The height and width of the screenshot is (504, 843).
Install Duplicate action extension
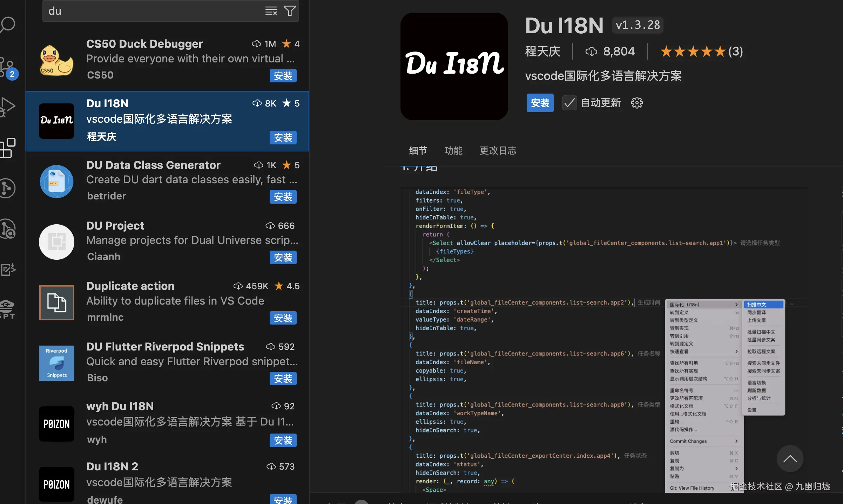(283, 318)
